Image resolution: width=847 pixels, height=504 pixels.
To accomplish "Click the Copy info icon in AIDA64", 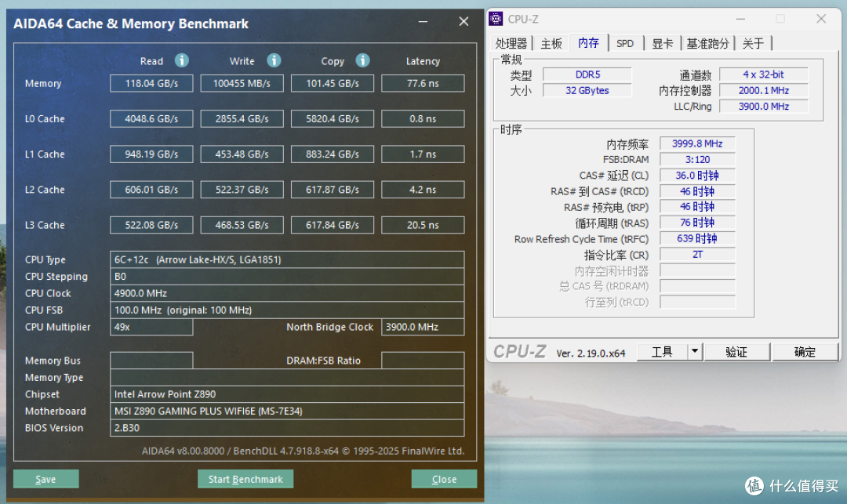I will [x=362, y=60].
